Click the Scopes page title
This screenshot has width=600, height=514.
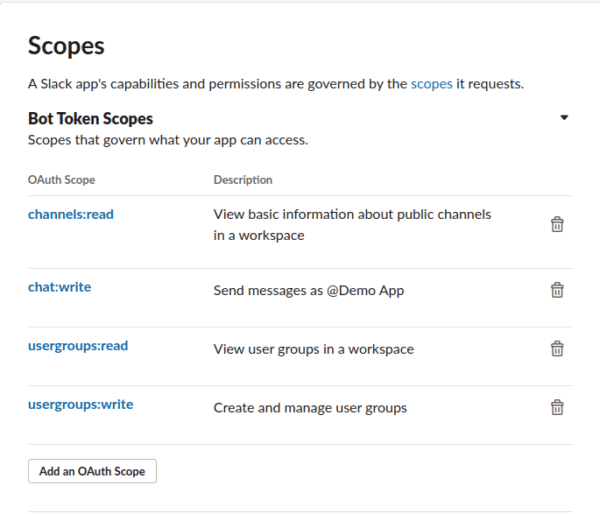click(66, 45)
